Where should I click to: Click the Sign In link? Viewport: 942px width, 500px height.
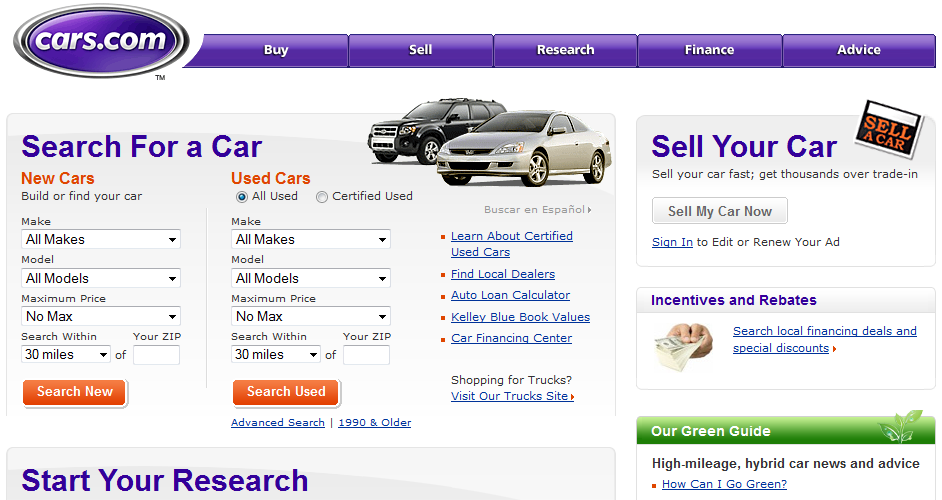pyautogui.click(x=672, y=242)
